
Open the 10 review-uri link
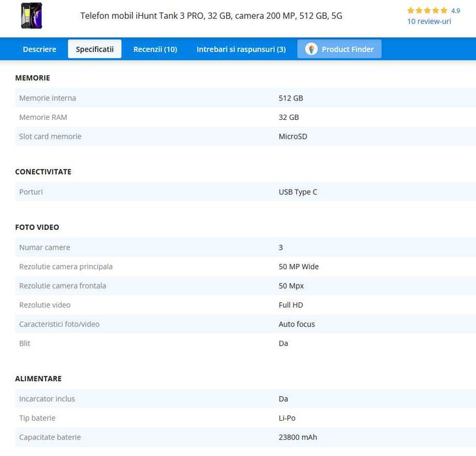tap(429, 21)
